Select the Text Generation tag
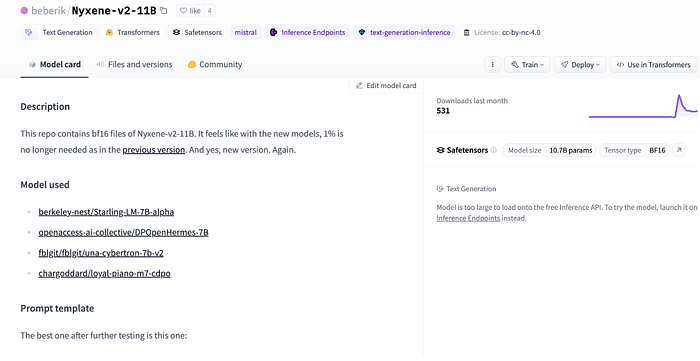This screenshot has height=361, width=700. click(x=59, y=32)
